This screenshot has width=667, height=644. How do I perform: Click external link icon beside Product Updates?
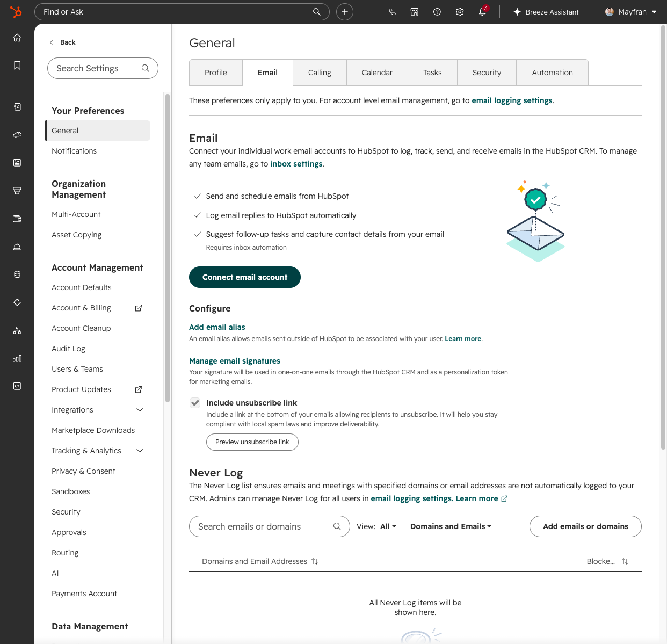pyautogui.click(x=139, y=389)
